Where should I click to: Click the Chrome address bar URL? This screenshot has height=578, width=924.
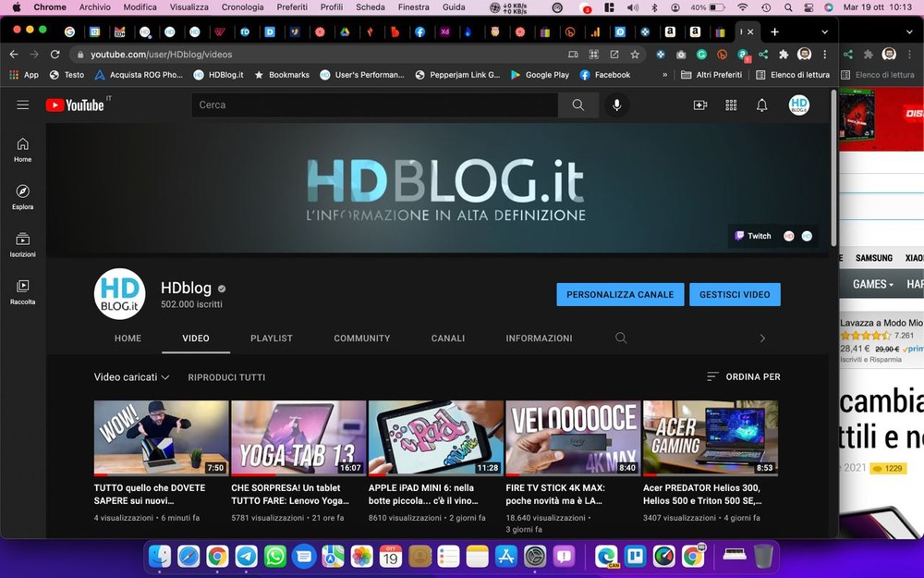click(162, 55)
